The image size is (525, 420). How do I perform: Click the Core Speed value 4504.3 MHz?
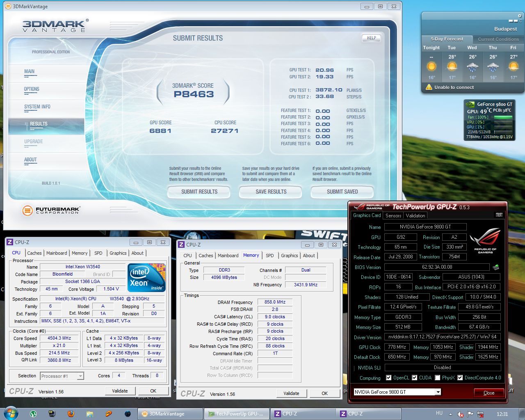pos(59,338)
